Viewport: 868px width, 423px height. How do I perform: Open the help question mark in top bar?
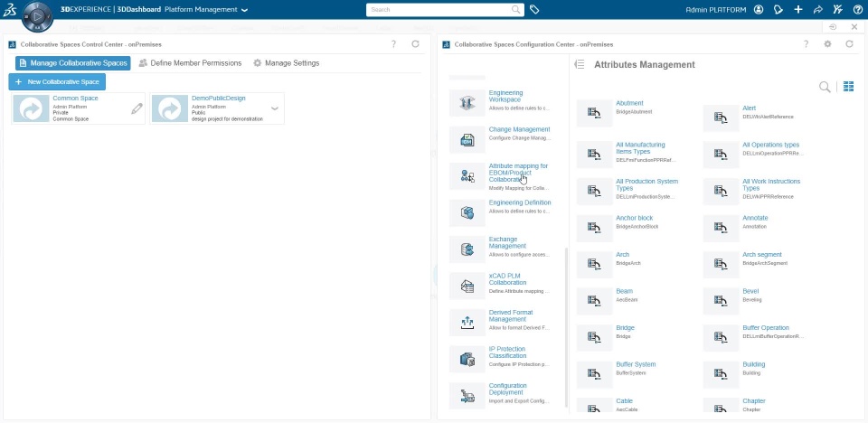coord(858,9)
